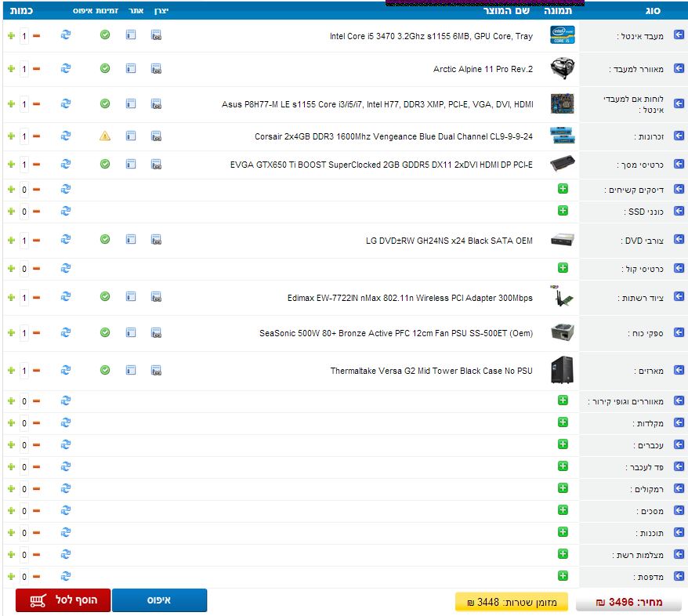Click the red הוסף לסל add-to-cart button
Viewport: 688px width, 616px height.
[x=63, y=600]
